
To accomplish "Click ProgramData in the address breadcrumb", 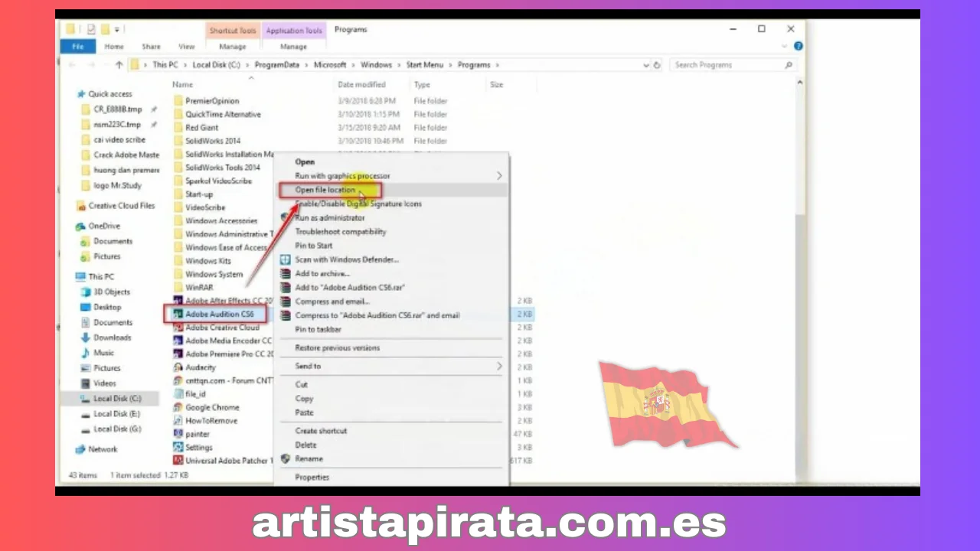I will pyautogui.click(x=276, y=65).
